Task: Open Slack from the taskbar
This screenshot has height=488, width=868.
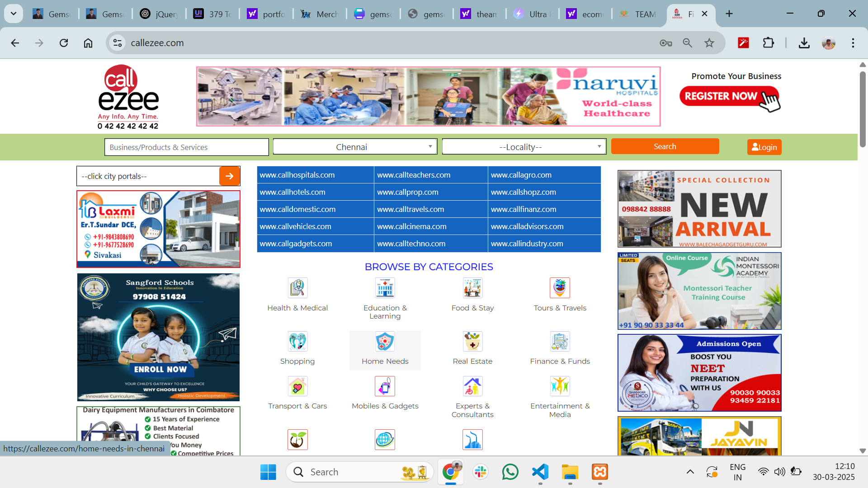Action: point(481,472)
